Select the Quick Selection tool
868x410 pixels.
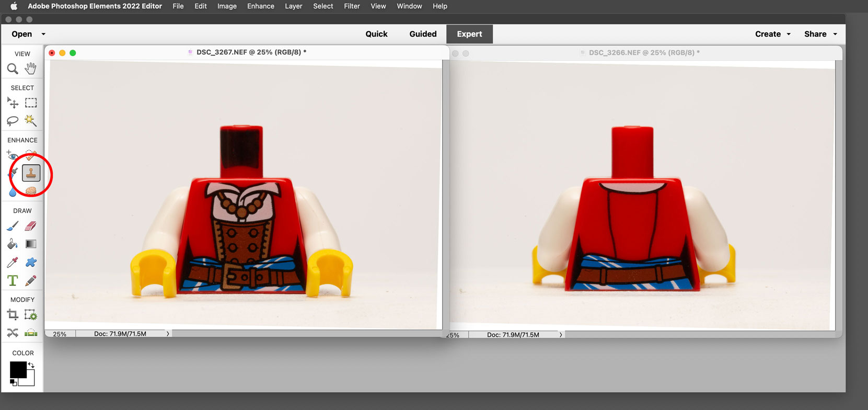(x=31, y=121)
